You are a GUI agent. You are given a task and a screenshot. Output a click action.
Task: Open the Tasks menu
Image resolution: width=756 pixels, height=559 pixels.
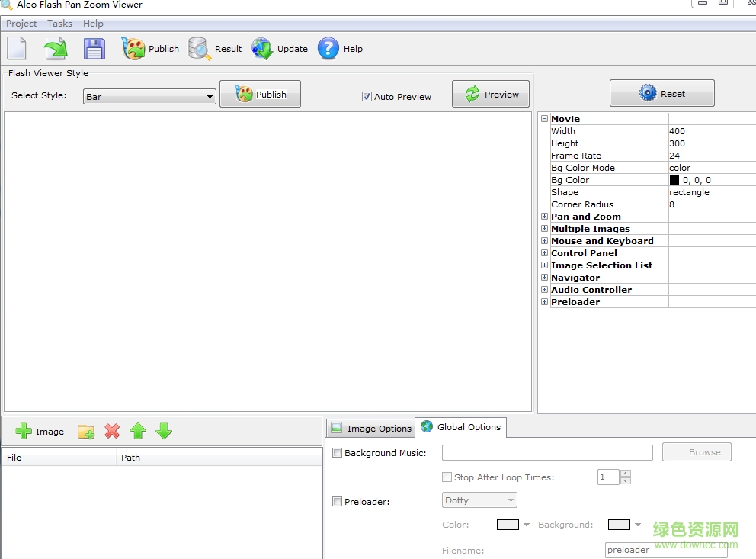[x=59, y=23]
